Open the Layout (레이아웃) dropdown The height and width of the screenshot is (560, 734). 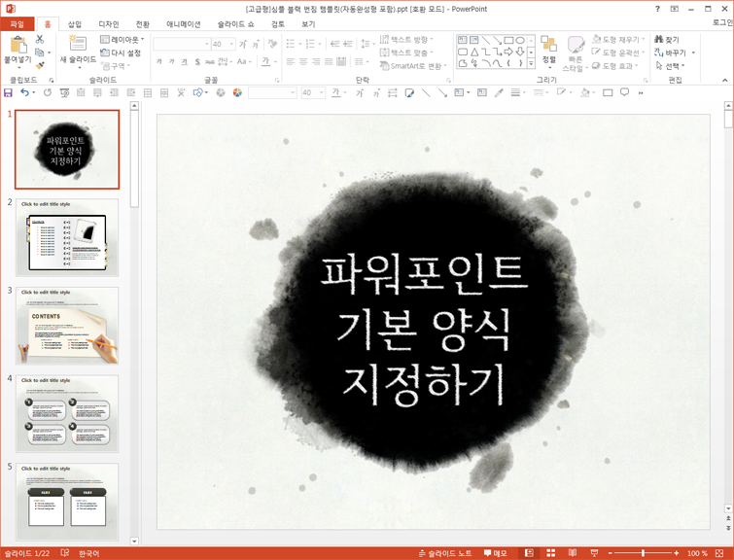click(122, 39)
